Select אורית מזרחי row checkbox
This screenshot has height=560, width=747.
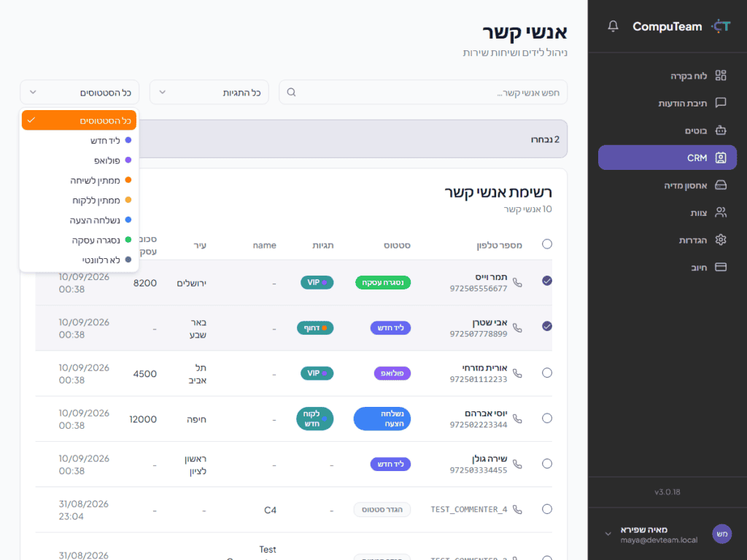(x=547, y=373)
